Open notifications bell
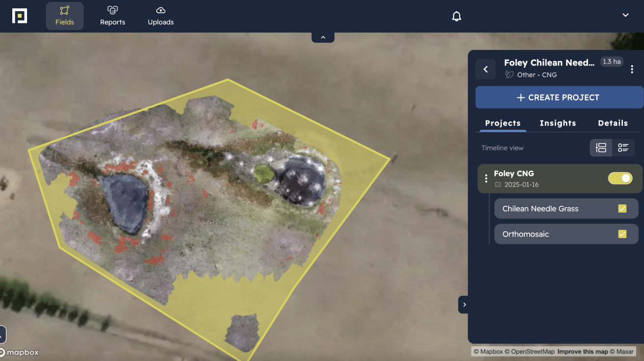644x361 pixels. [x=457, y=16]
